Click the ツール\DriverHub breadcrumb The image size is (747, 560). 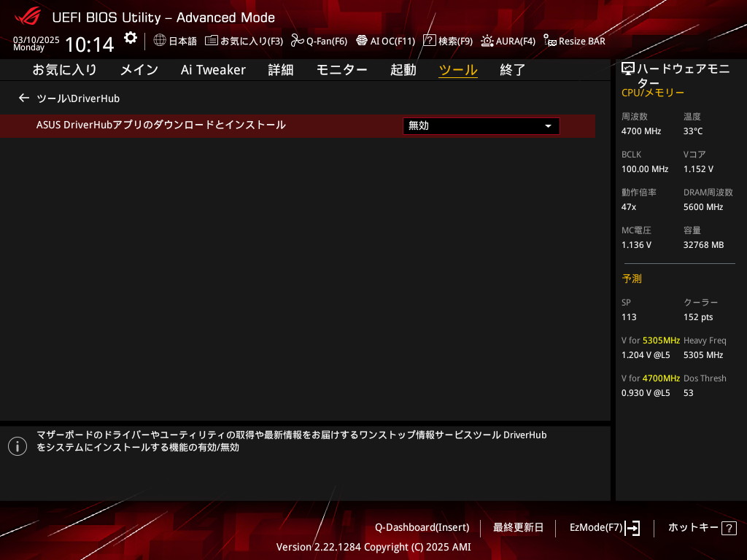tap(78, 98)
